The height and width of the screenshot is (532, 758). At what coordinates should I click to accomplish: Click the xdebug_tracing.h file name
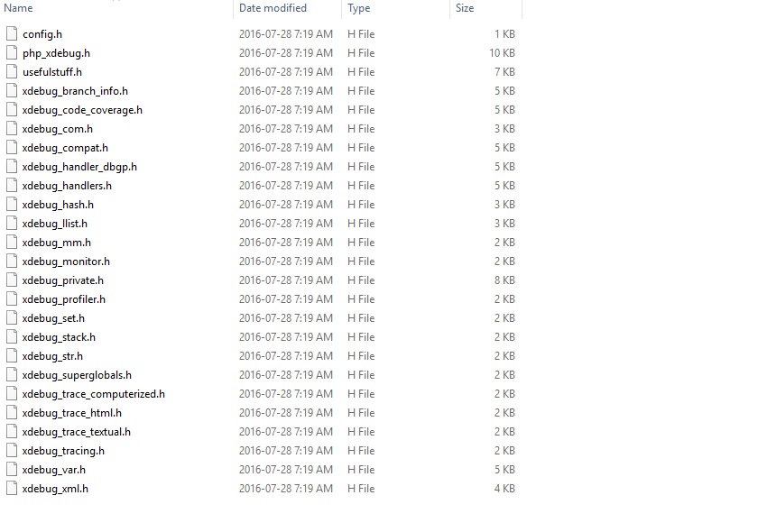point(63,451)
